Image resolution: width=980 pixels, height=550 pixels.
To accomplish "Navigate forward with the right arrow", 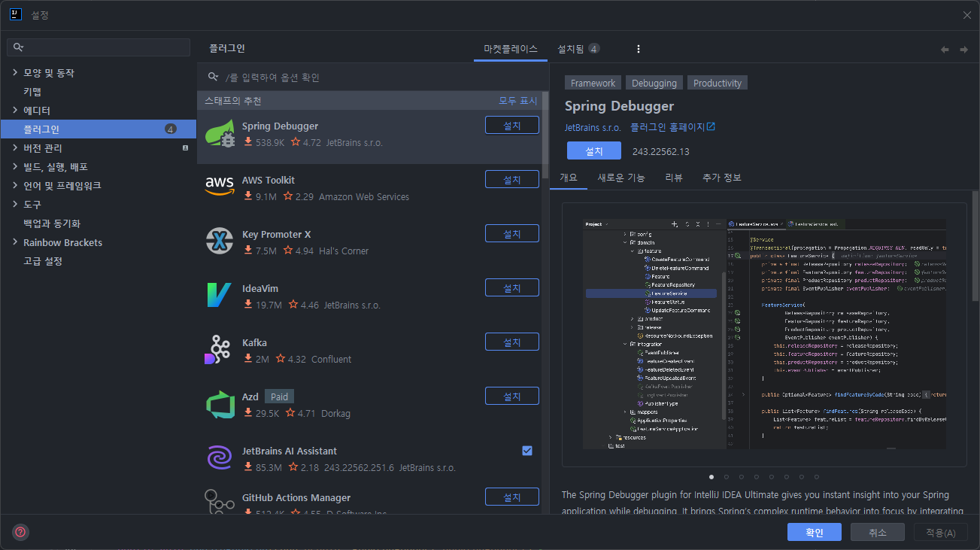I will coord(963,50).
